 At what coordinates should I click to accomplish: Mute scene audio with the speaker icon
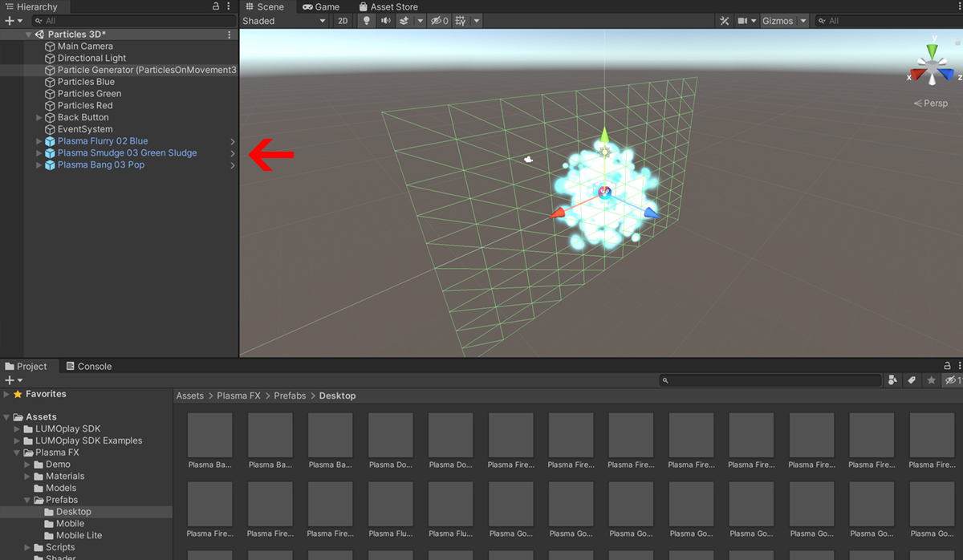coord(386,21)
